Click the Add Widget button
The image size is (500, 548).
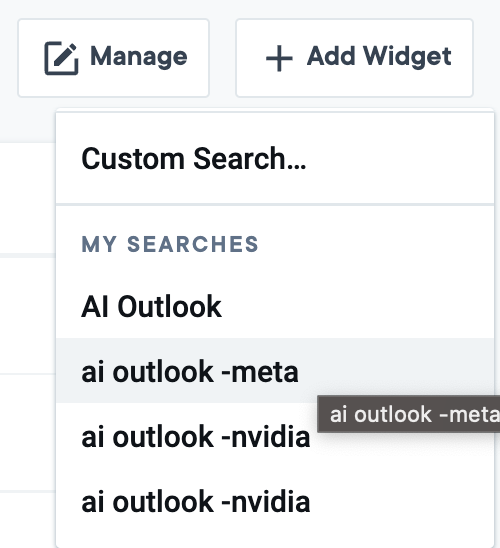pyautogui.click(x=354, y=58)
